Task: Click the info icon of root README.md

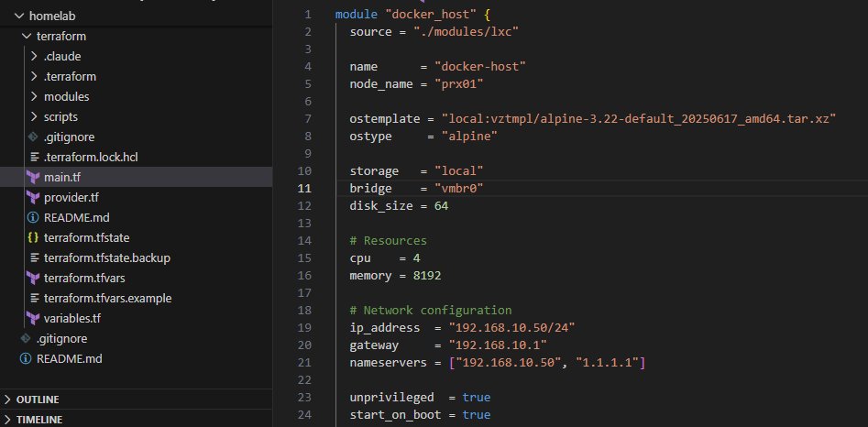Action: [x=26, y=358]
